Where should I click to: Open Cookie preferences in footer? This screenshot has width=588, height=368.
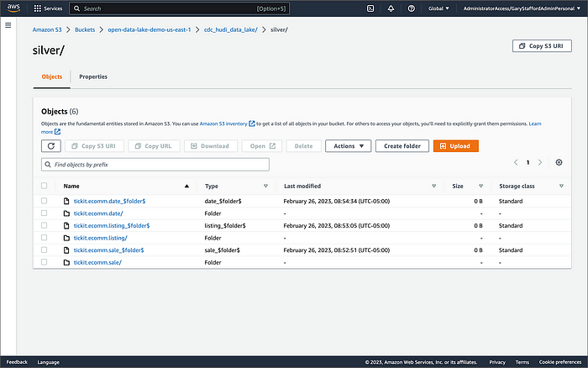(x=560, y=362)
